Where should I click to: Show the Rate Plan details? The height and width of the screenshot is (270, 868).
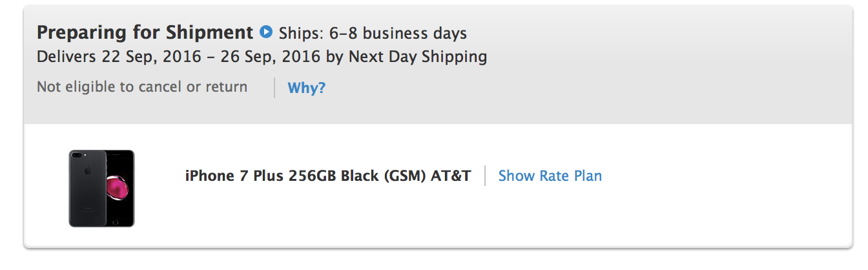tap(550, 176)
